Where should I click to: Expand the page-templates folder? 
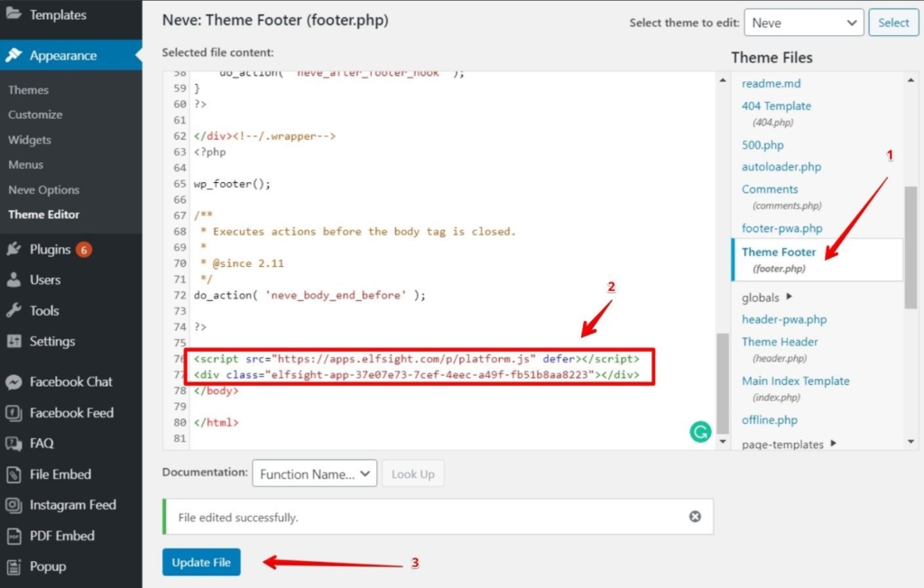tap(833, 444)
